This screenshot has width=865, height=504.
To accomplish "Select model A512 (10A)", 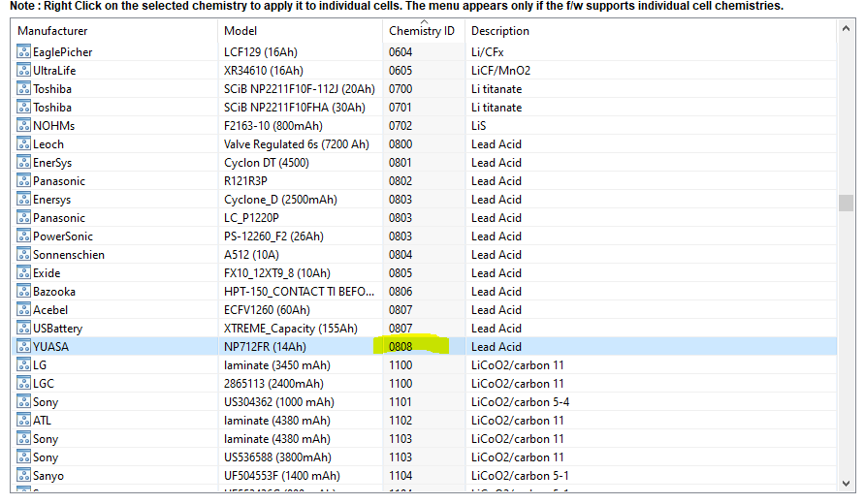I will click(x=251, y=255).
